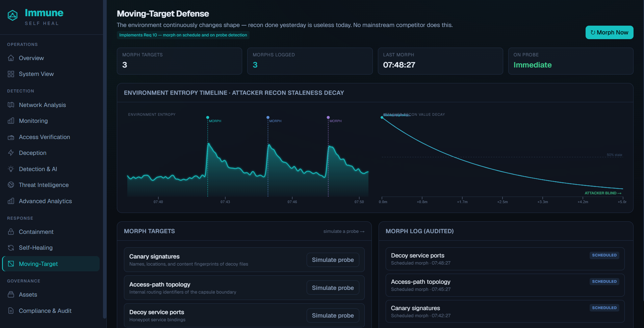The width and height of the screenshot is (644, 328).
Task: Follow the "simulate a probe" link
Action: coord(344,231)
